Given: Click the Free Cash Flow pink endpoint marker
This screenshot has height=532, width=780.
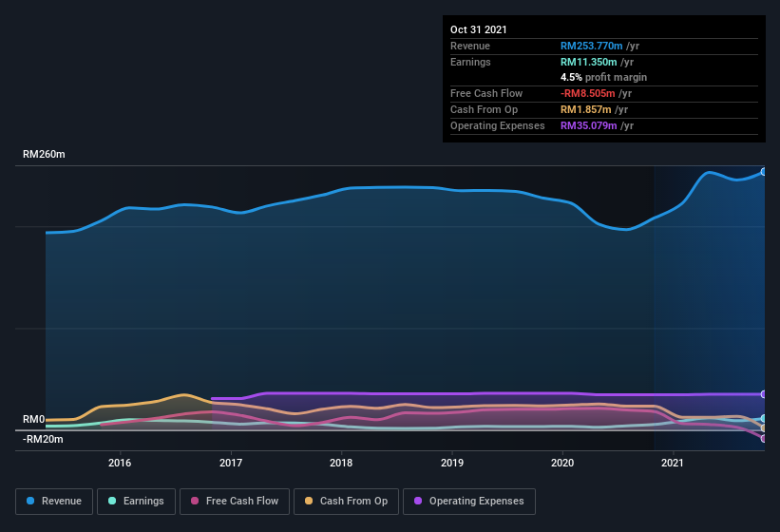Looking at the screenshot, I should 764,439.
